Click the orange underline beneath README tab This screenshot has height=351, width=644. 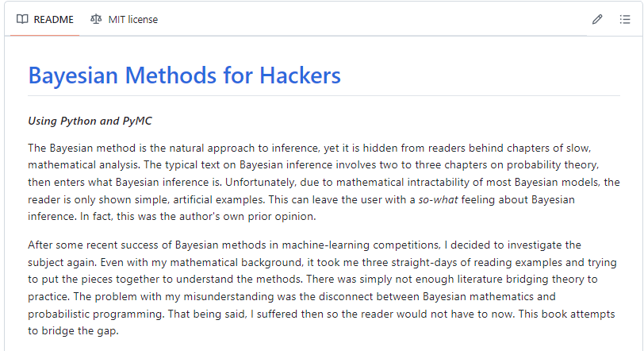coord(44,36)
